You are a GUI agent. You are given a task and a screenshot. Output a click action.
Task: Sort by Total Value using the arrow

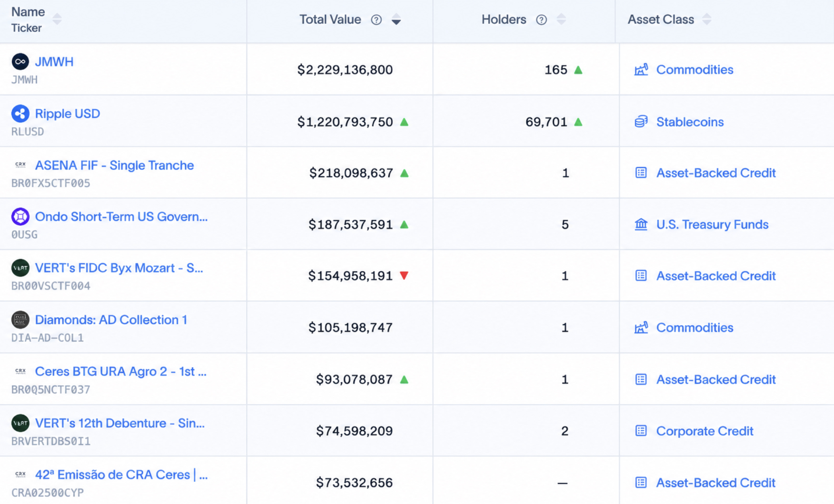[x=396, y=19]
